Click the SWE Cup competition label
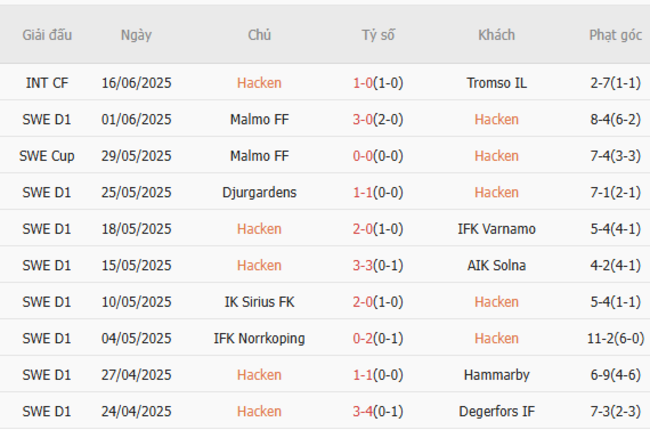This screenshot has width=650, height=430. coord(47,156)
